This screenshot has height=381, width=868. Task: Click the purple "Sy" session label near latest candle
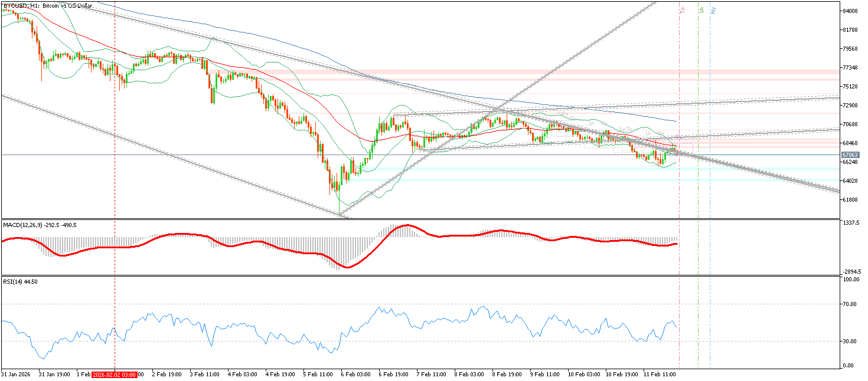pyautogui.click(x=679, y=137)
